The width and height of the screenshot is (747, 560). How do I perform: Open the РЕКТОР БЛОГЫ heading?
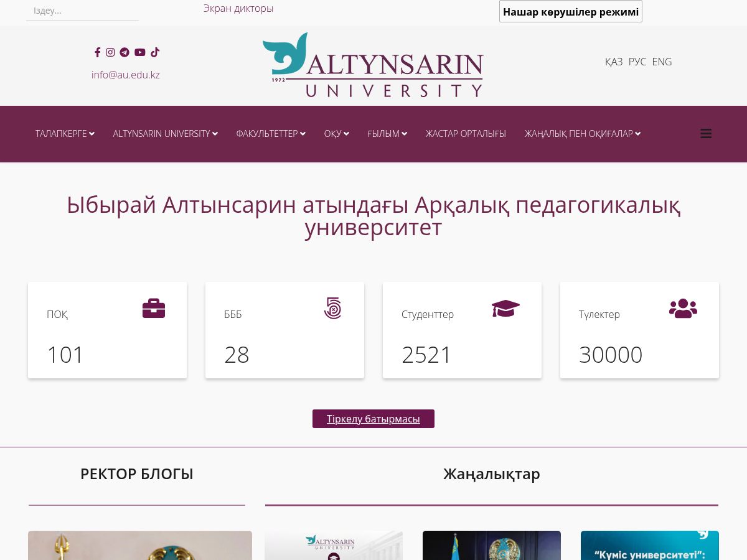click(137, 474)
